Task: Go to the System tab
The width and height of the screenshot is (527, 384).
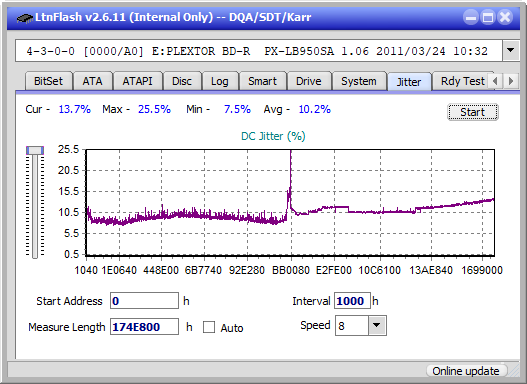Action: click(x=359, y=81)
